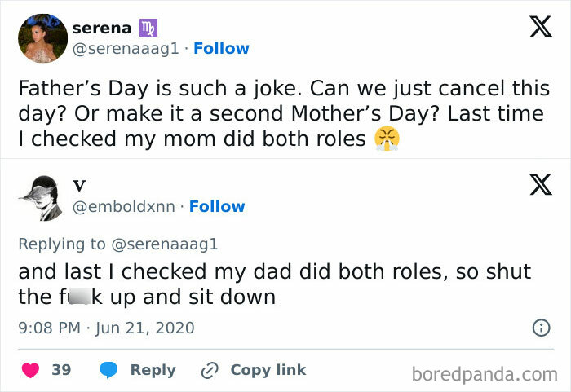This screenshot has width=571, height=392.
Task: Click the angry face emoji in the tweet
Action: pos(387,139)
